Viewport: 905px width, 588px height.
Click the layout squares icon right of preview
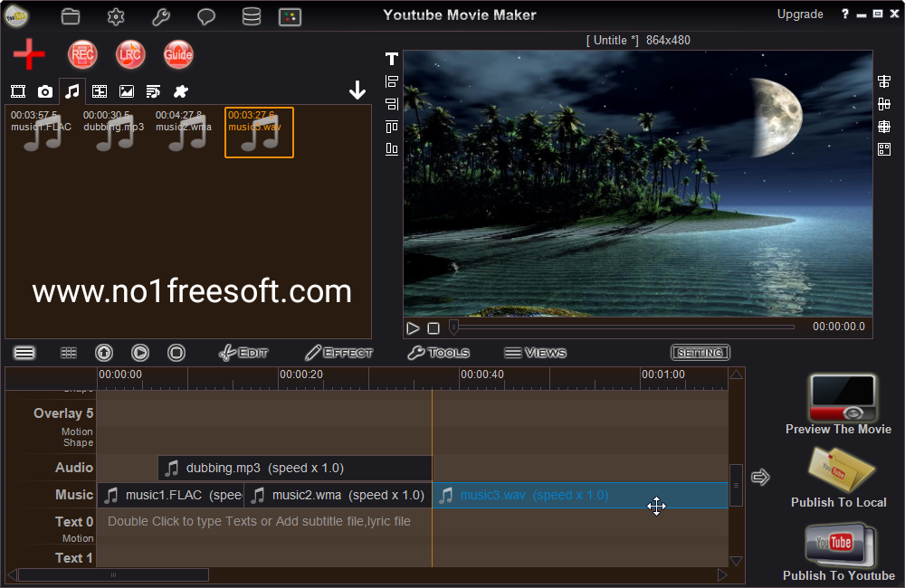point(883,149)
